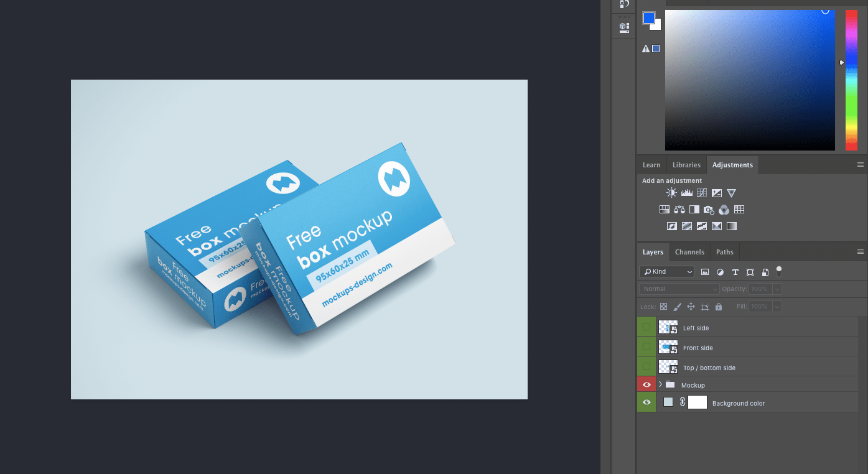
Task: Show the Left side layer
Action: (x=646, y=327)
